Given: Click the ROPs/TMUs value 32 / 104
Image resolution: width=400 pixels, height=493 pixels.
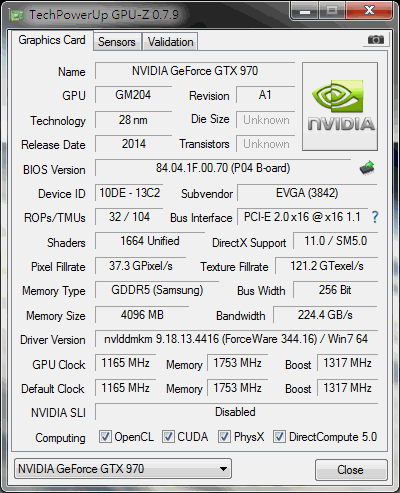Looking at the screenshot, I should coord(129,217).
